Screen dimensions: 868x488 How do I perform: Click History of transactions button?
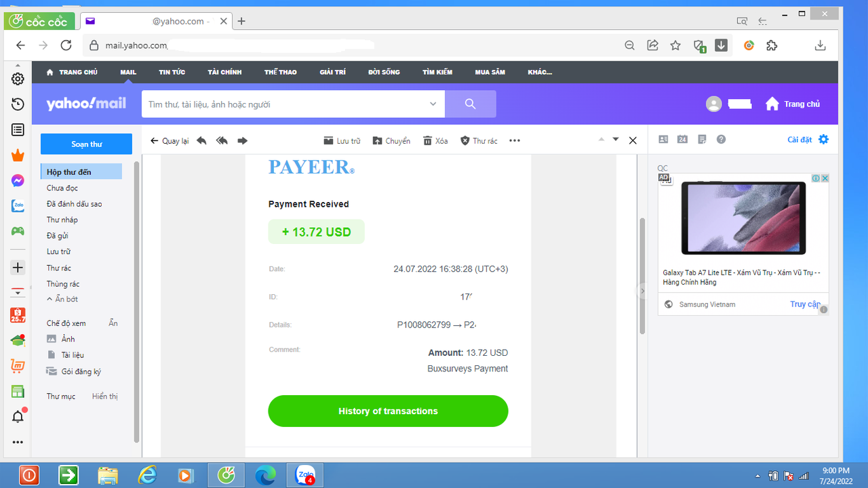(388, 411)
